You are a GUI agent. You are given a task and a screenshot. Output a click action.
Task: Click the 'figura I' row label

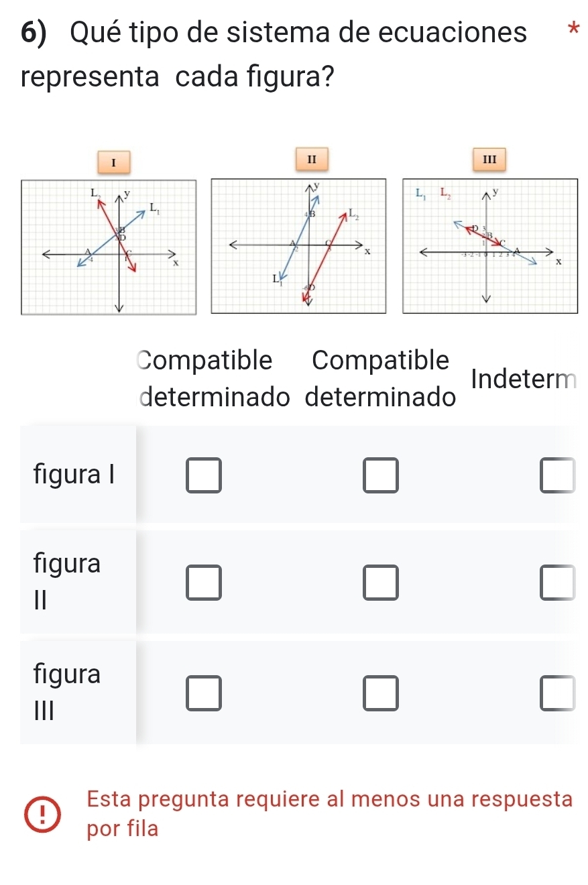click(74, 475)
